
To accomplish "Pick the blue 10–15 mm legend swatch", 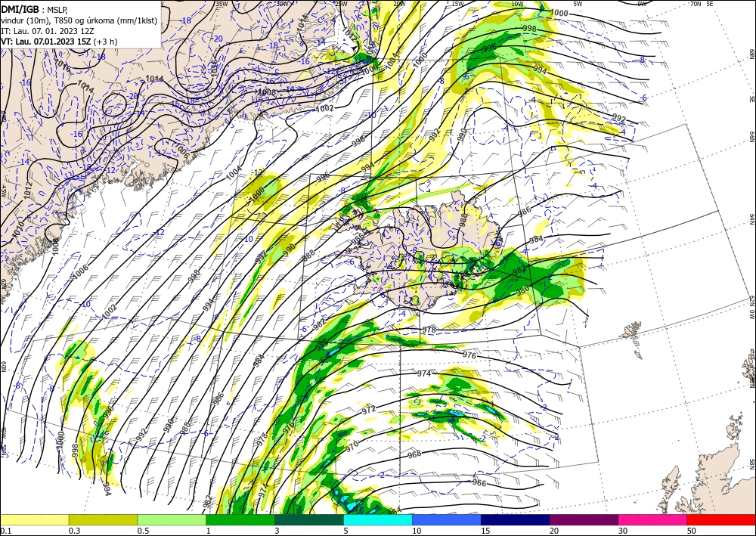I will pos(447,519).
